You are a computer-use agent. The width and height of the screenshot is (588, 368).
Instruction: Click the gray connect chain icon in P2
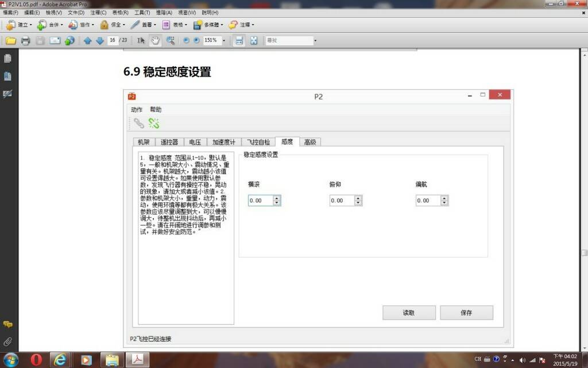[139, 123]
